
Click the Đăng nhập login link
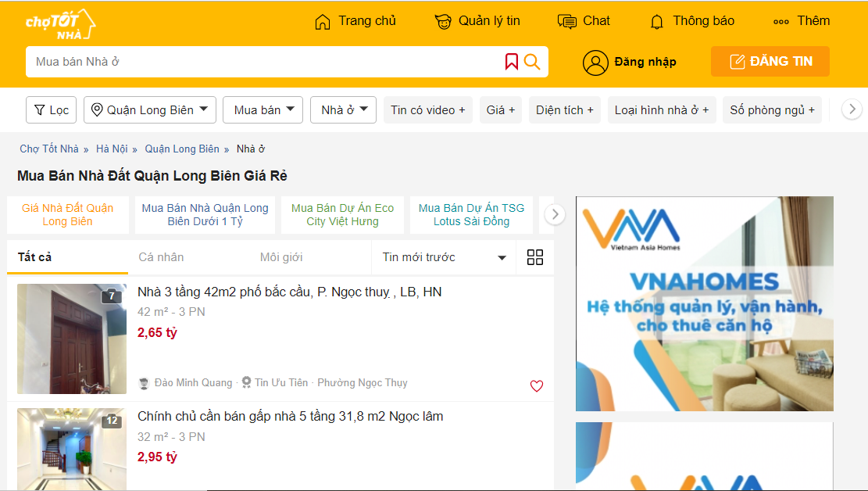pos(645,62)
